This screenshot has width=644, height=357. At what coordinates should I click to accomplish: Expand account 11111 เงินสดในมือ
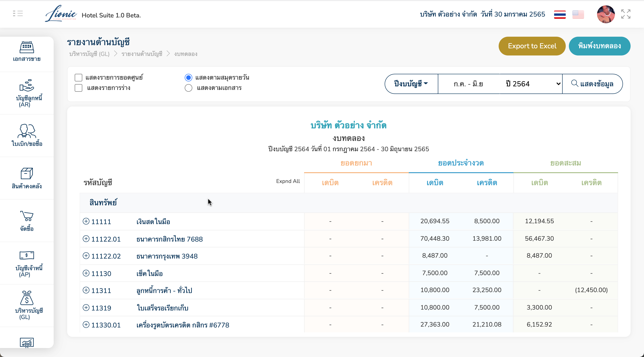86,221
